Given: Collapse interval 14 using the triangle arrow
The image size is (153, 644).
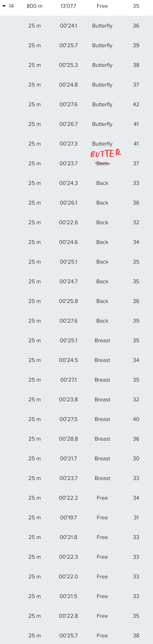Looking at the screenshot, I should click(4, 6).
